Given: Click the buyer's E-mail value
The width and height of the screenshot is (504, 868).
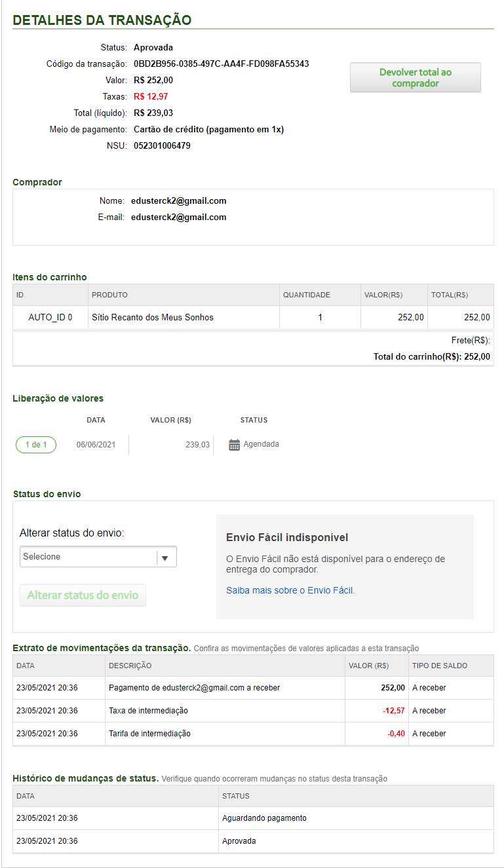Looking at the screenshot, I should [x=178, y=217].
